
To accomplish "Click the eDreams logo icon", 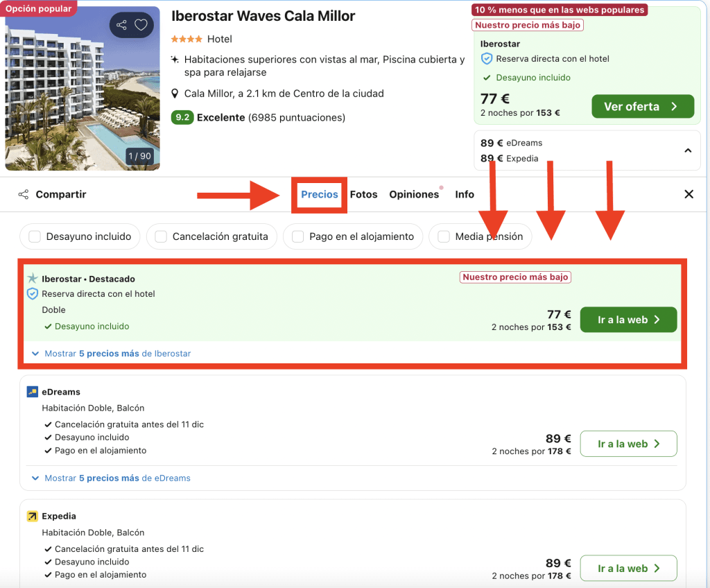I will tap(32, 392).
